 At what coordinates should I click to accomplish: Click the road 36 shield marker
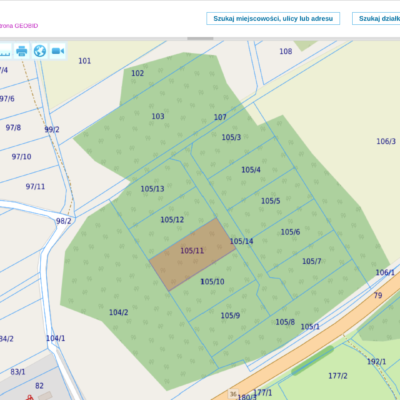pyautogui.click(x=233, y=394)
